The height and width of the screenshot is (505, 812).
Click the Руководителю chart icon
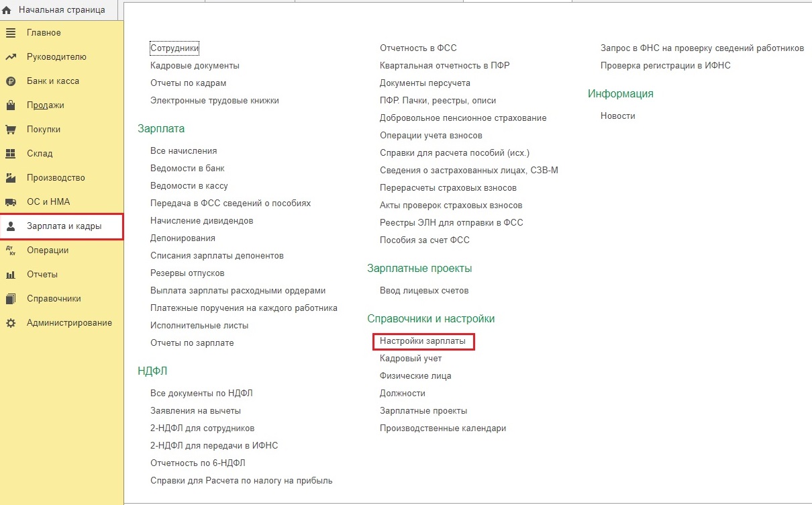coord(11,57)
